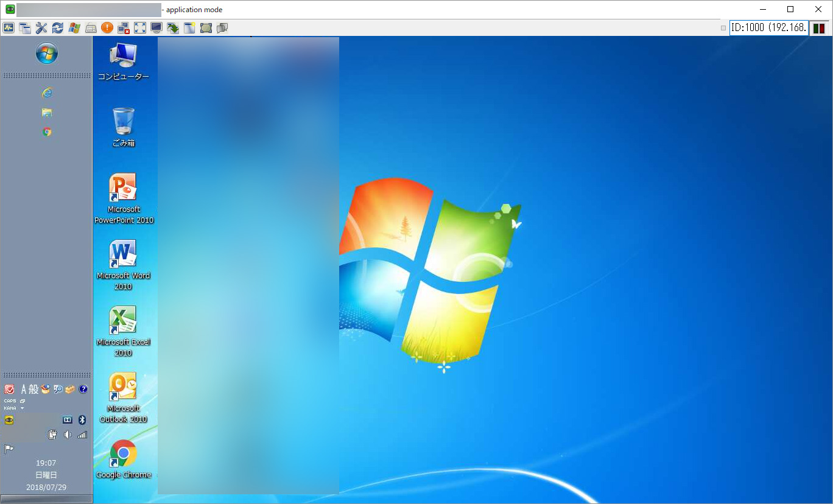833x504 pixels.
Task: Click the power plug battery tray icon
Action: pos(52,435)
